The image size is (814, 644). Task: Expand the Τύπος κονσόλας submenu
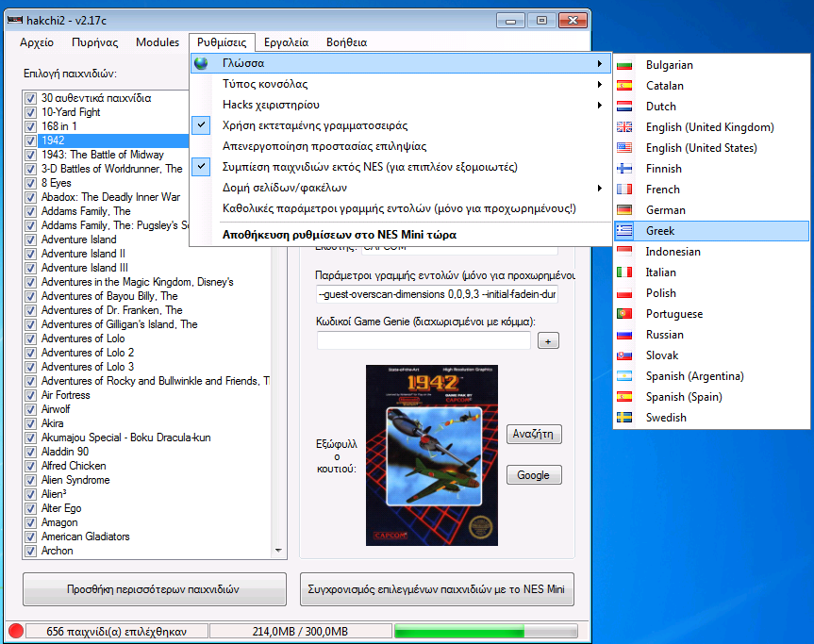click(x=401, y=84)
